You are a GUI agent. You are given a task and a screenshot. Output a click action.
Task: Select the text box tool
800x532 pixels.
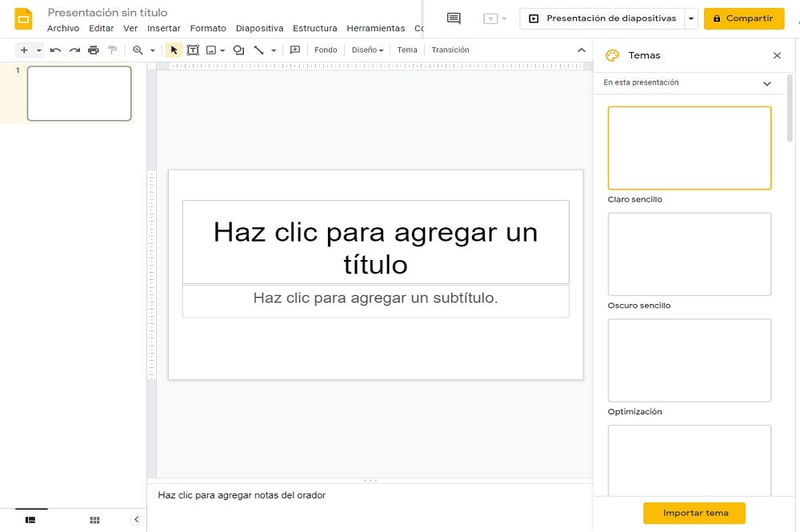[x=193, y=50]
